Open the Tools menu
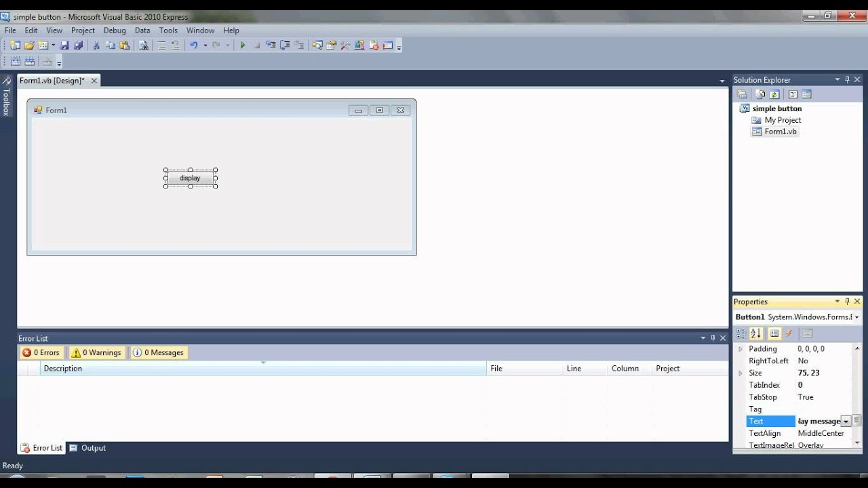 (168, 30)
